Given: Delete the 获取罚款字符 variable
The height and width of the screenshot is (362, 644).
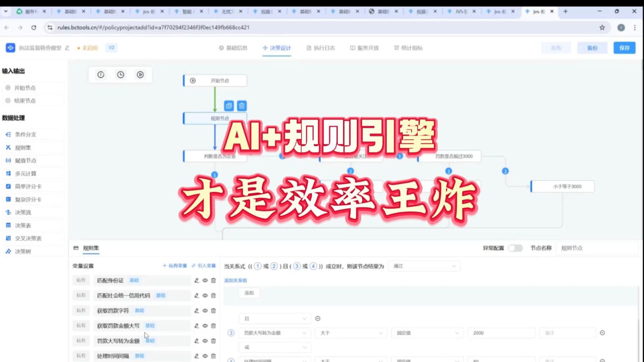Looking at the screenshot, I should point(213,311).
